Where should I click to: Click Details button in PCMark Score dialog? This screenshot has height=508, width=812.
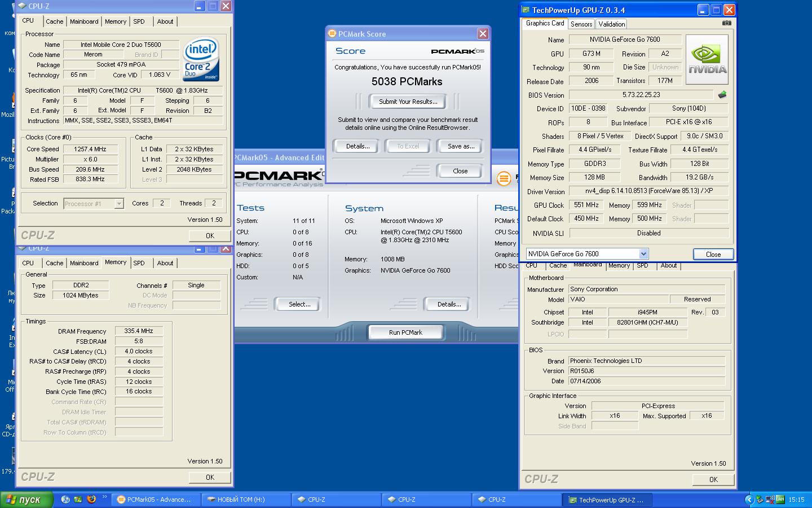tap(358, 146)
